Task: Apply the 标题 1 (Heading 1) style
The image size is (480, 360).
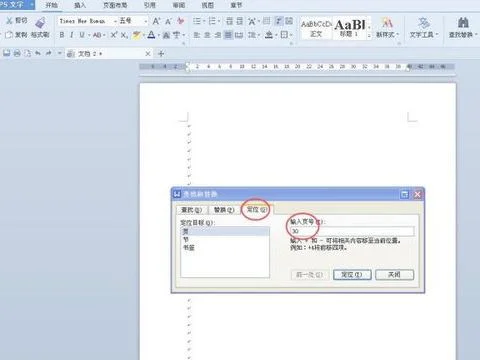Action: coord(350,28)
